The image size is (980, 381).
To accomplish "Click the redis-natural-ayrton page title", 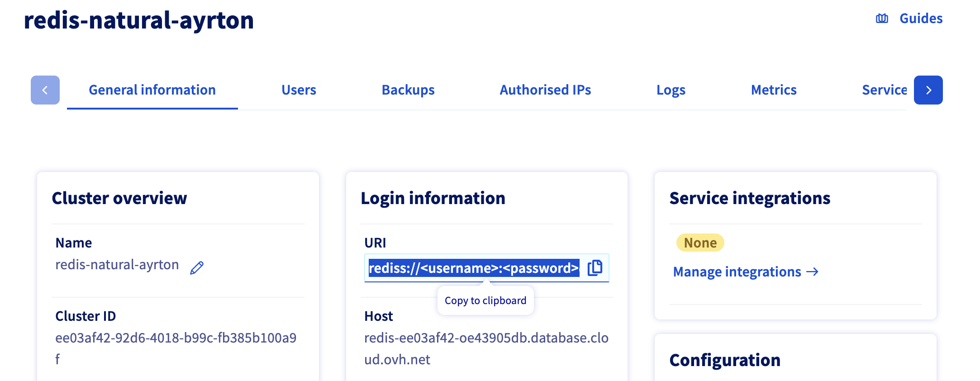I will coord(139,20).
